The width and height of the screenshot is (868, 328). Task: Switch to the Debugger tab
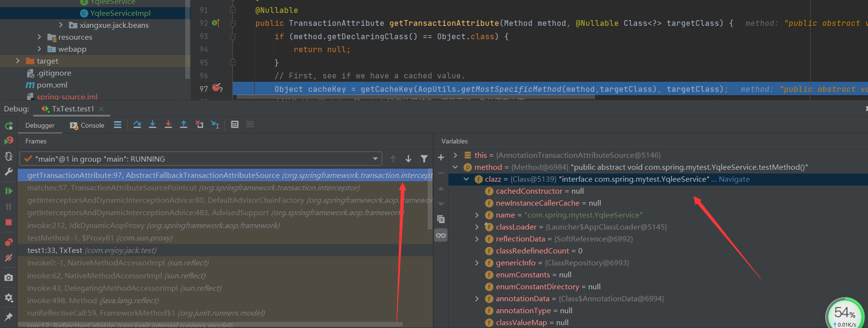tap(40, 125)
